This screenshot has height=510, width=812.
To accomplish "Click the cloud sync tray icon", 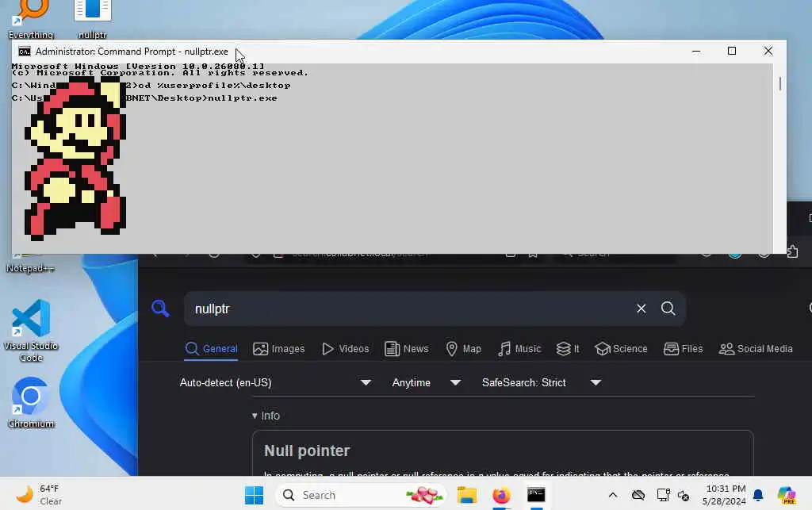I will pos(638,496).
